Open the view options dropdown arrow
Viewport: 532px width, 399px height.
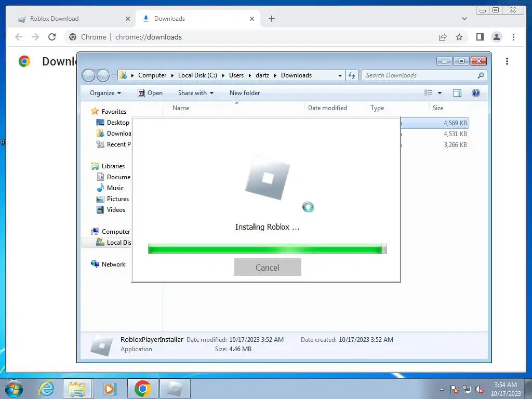tap(440, 93)
